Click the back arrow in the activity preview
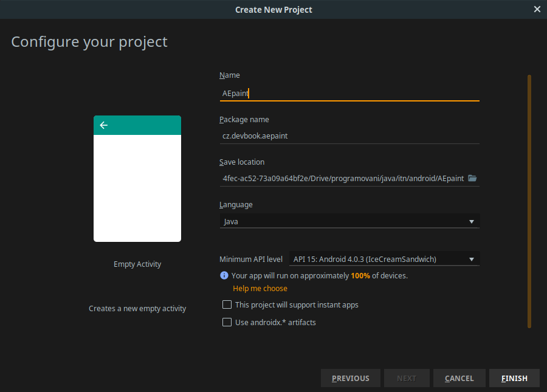 pyautogui.click(x=103, y=125)
